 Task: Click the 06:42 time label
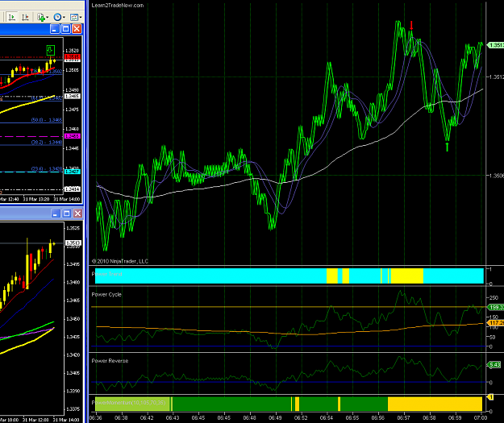tap(147, 417)
